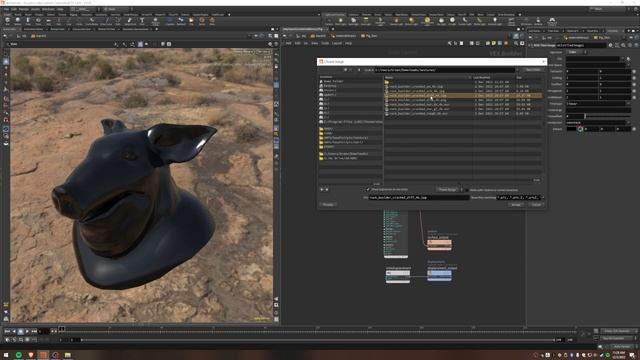Screen dimensions: 640x360
Task: Select the Sphere shelf tool
Action: pos(18,20)
